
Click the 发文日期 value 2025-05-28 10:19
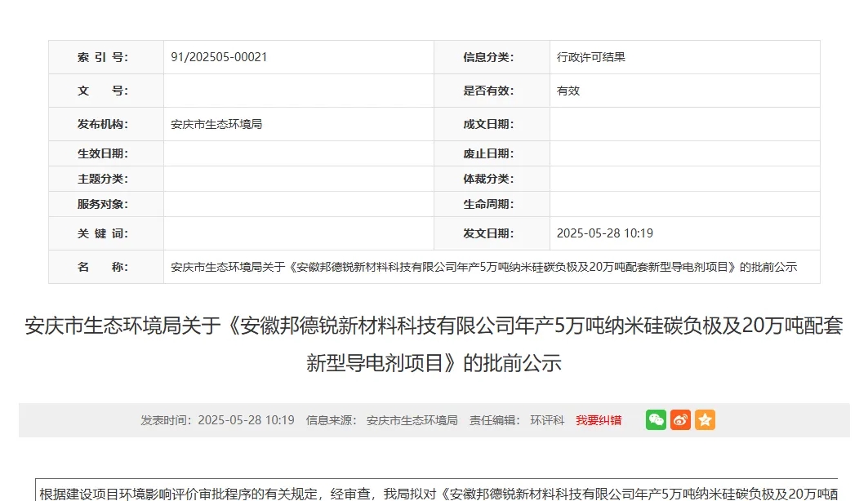pos(604,233)
